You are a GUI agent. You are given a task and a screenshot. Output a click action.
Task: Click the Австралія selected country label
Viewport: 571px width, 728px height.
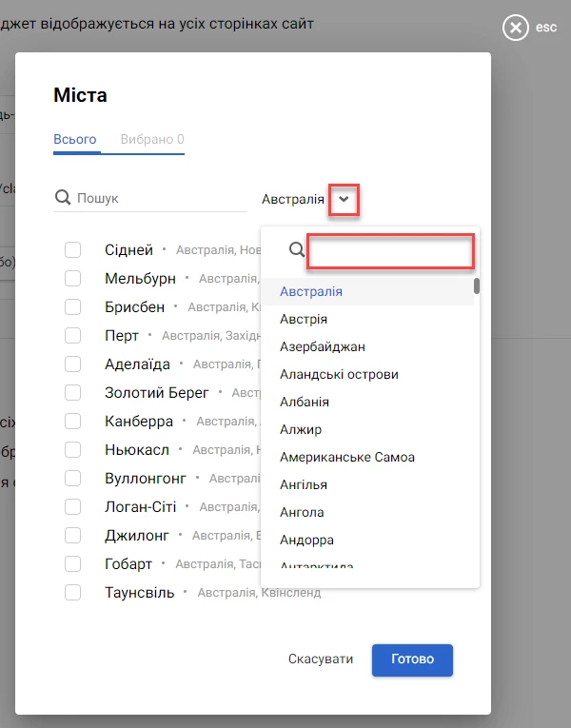(x=293, y=199)
